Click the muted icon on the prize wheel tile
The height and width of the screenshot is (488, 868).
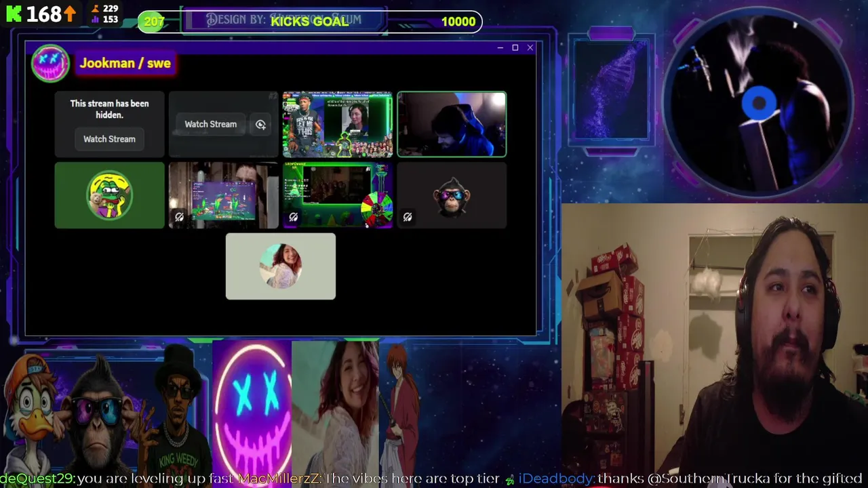pyautogui.click(x=293, y=217)
